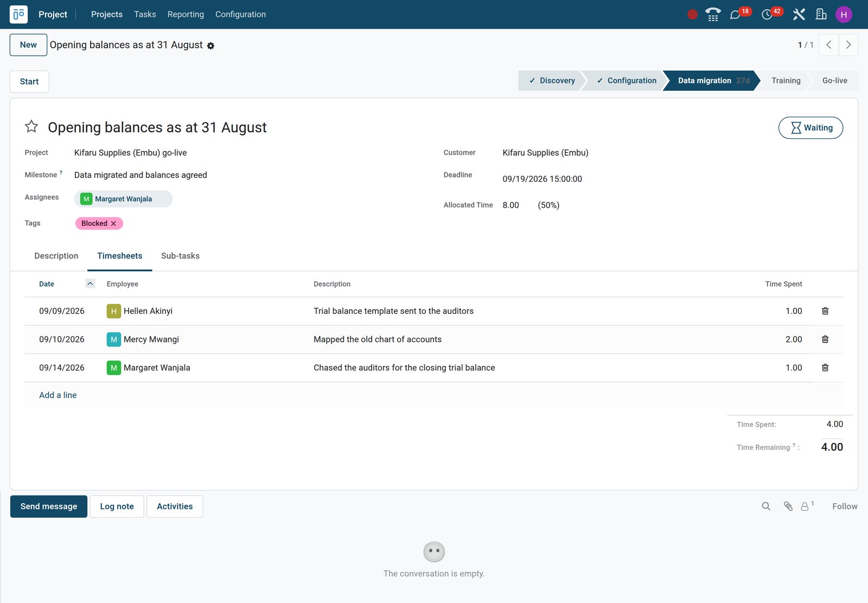Select the Data migration stage
The width and height of the screenshot is (868, 603).
pos(711,80)
